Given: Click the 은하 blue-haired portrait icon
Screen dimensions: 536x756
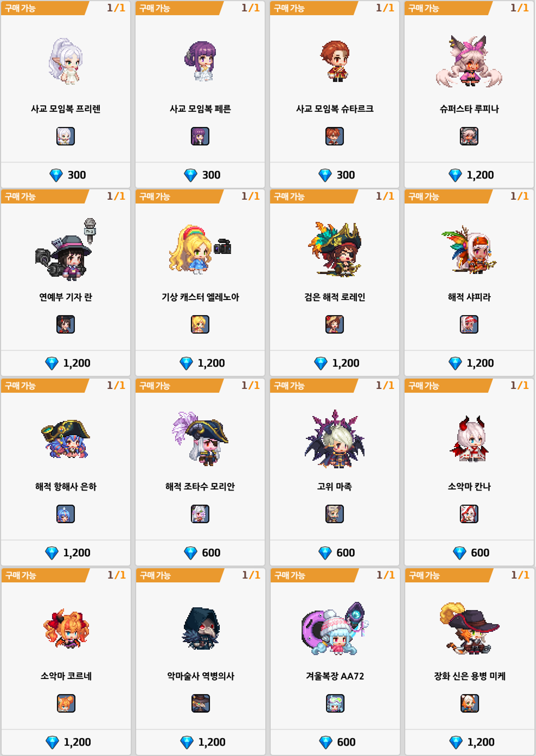Looking at the screenshot, I should [65, 514].
